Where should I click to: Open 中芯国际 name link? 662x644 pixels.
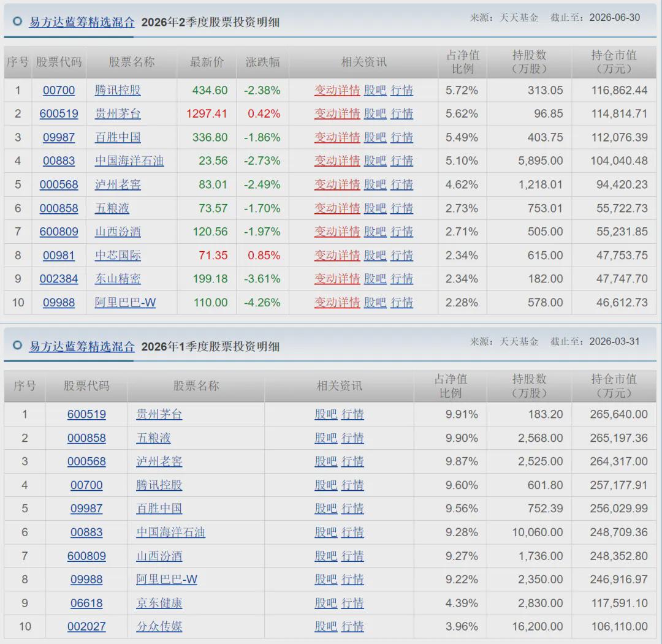pyautogui.click(x=118, y=256)
